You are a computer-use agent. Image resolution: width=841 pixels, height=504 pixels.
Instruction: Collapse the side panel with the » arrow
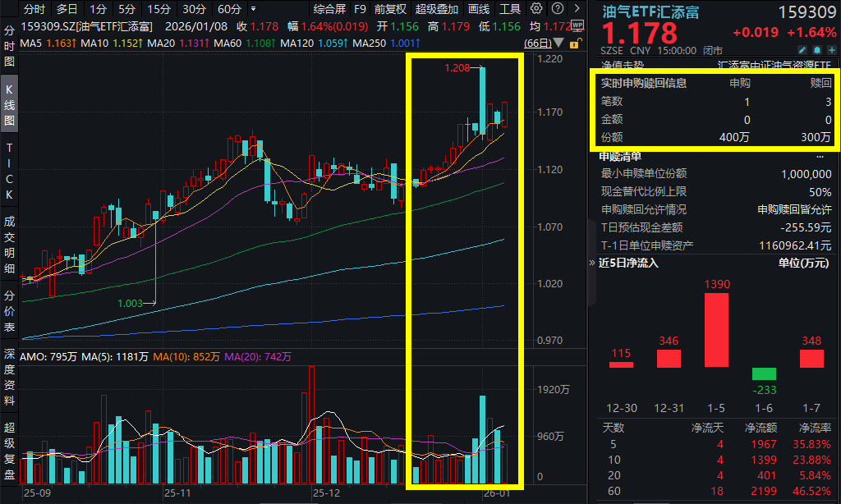pos(592,263)
